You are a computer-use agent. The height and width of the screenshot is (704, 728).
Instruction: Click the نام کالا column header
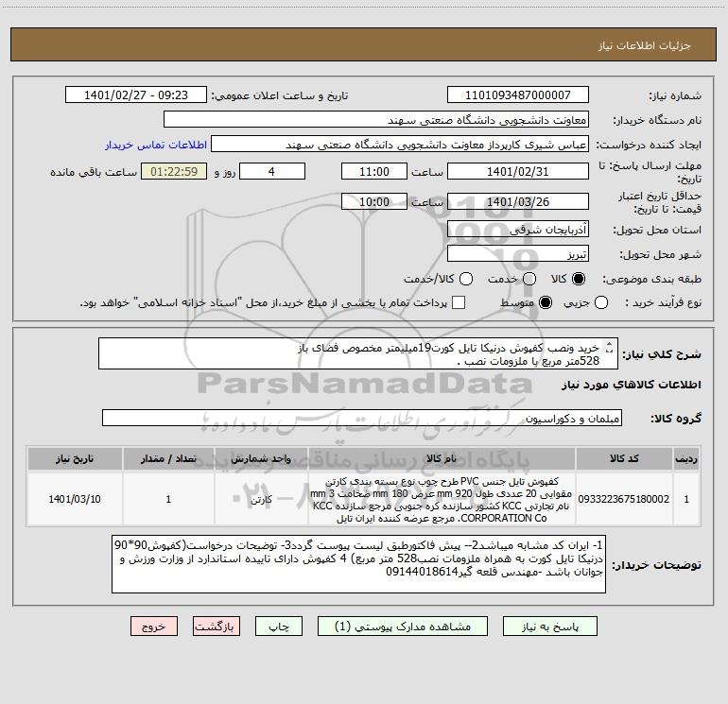pyautogui.click(x=442, y=458)
